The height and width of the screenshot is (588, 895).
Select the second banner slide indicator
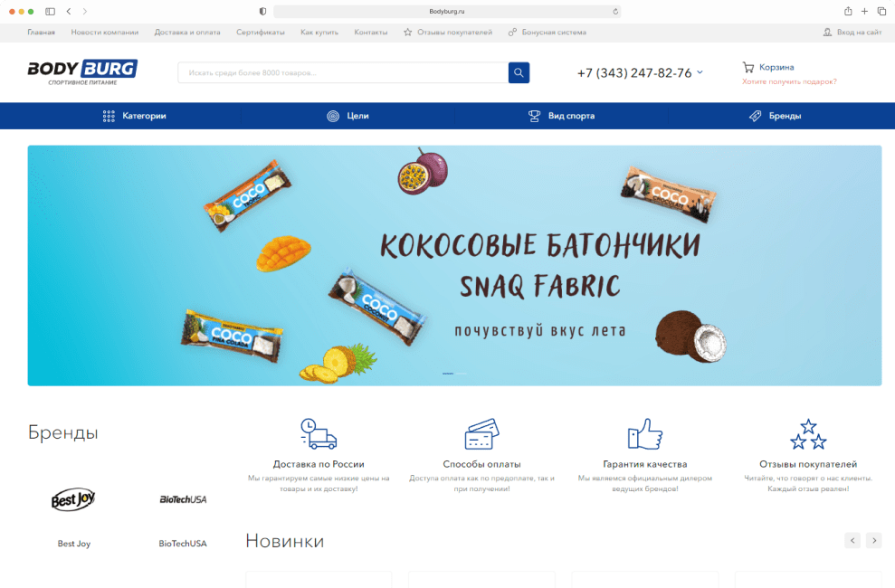(462, 374)
